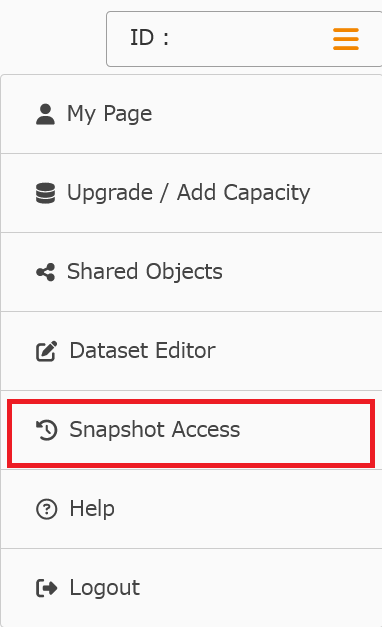Click inside the ID field box
The image size is (382, 627).
[244, 39]
